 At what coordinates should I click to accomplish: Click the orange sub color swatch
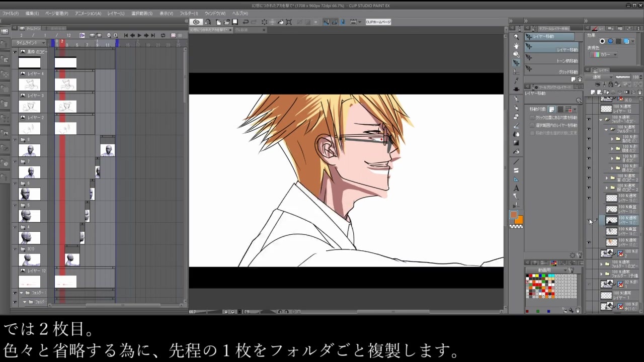(x=519, y=220)
